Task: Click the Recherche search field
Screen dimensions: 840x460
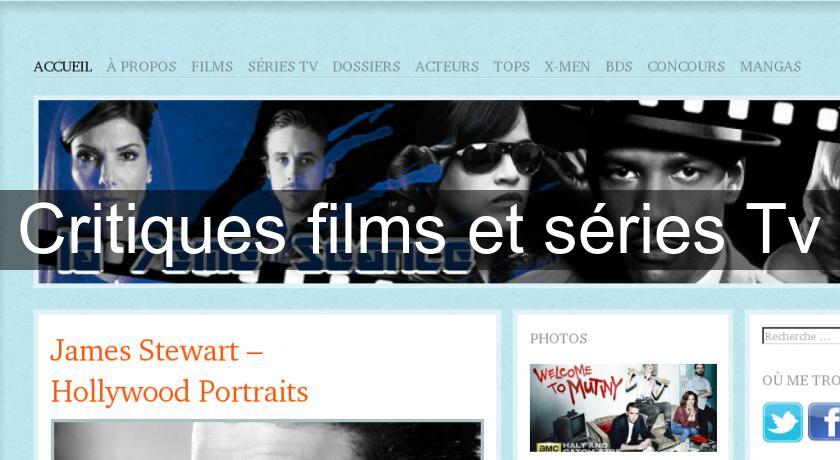Action: [801, 336]
